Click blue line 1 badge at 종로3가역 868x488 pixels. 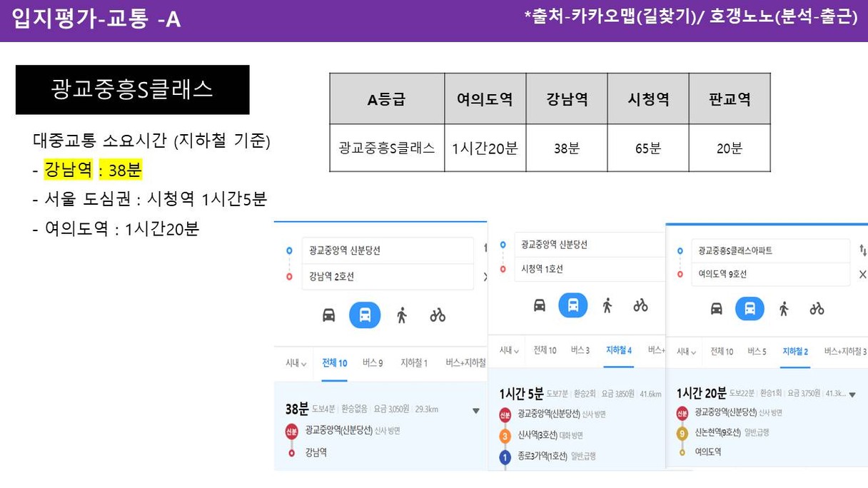[505, 457]
